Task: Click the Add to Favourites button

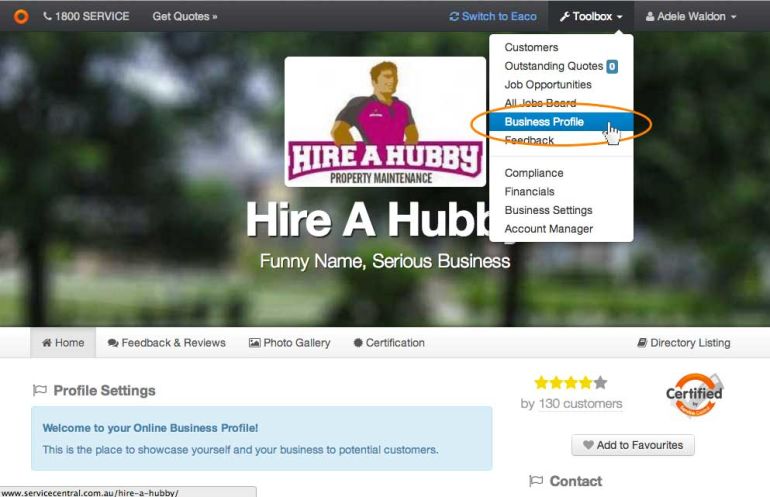Action: coord(632,445)
